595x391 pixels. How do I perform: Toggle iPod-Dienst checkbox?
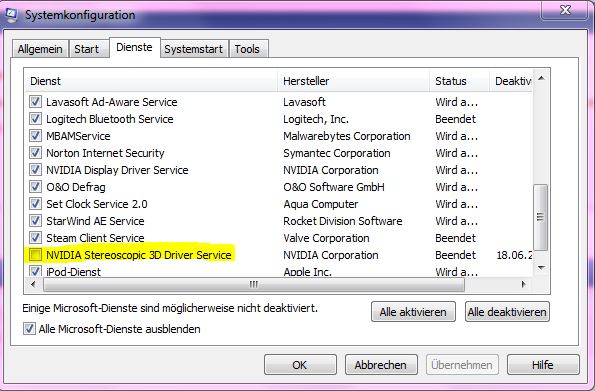coord(35,271)
